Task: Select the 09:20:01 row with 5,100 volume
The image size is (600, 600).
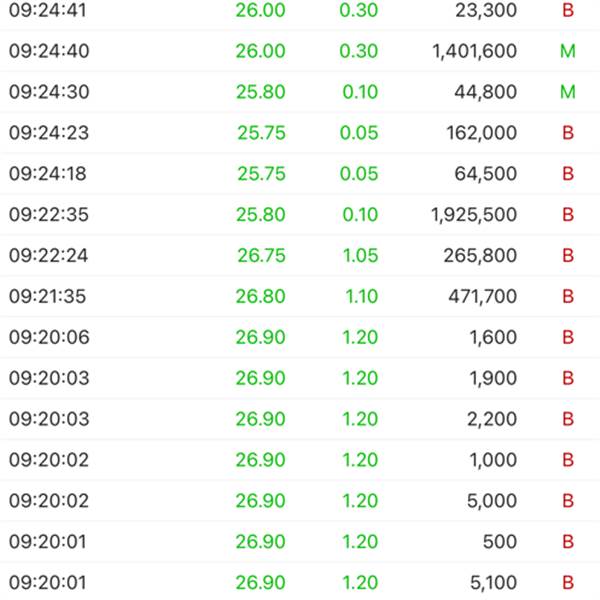Action: pos(300,582)
